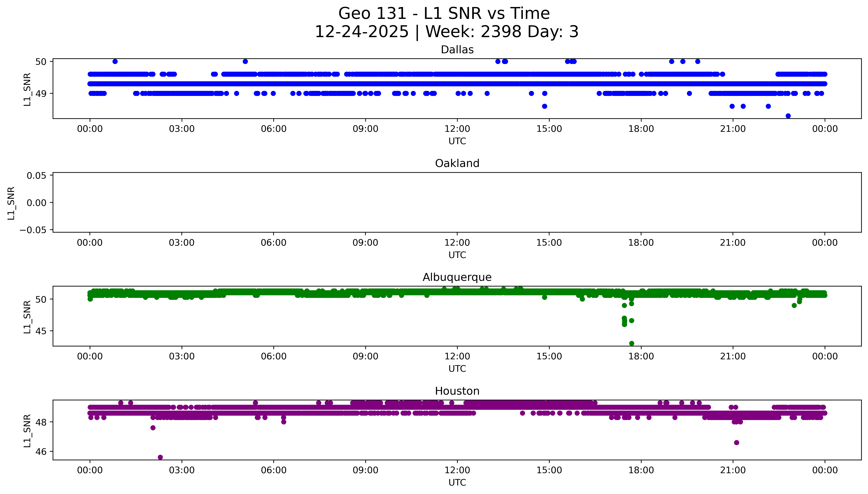This screenshot has height=494, width=868.
Task: Click the Oakland subplot title
Action: tap(457, 164)
